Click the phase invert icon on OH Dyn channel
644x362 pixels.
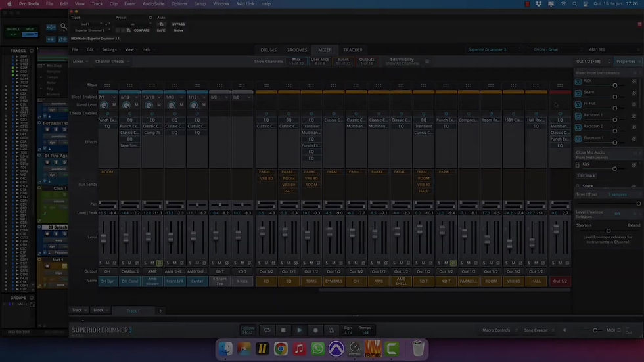[x=114, y=263]
